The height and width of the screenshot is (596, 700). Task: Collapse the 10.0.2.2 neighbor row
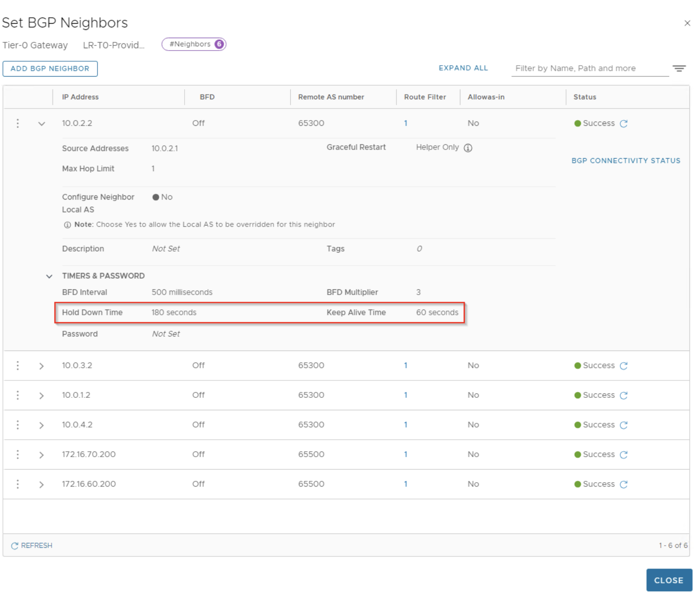(x=41, y=124)
